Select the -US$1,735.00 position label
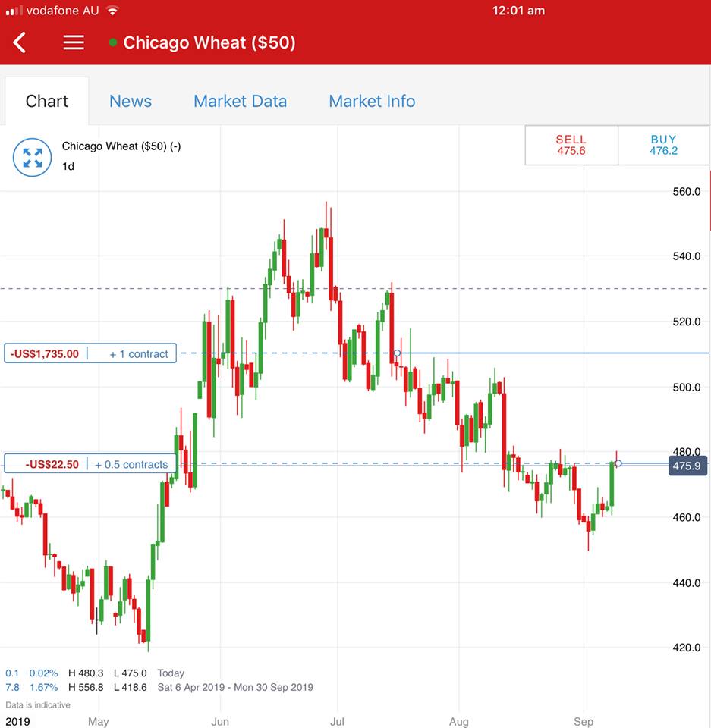This screenshot has width=711, height=728. click(45, 354)
